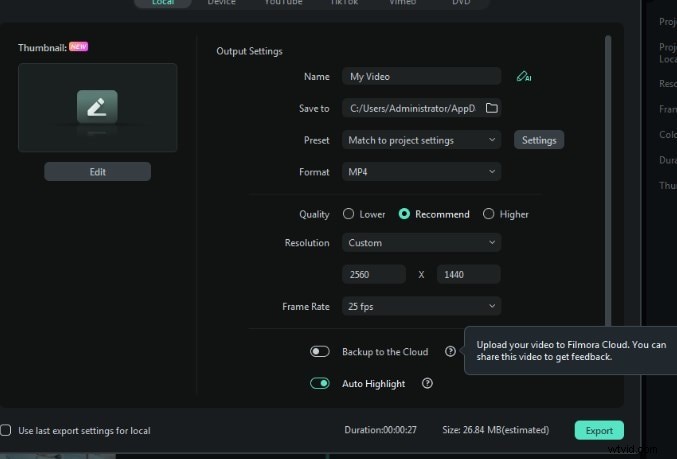Click the AI name generator icon
Screen dimensions: 677x459
pos(522,76)
